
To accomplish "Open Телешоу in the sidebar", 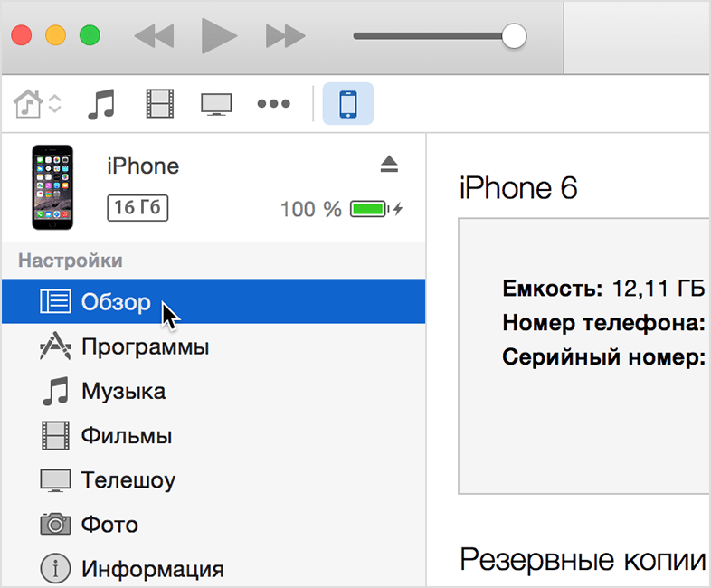I will tap(213, 479).
